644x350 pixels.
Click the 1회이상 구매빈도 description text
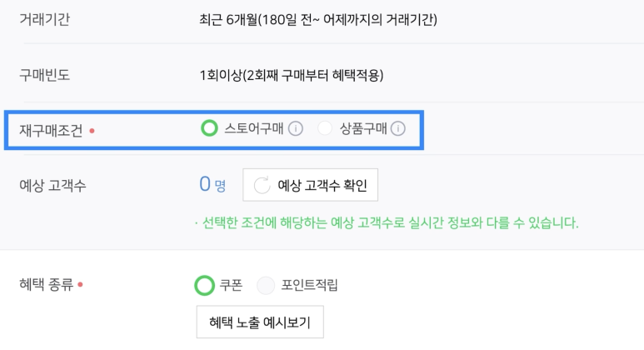[x=292, y=75]
